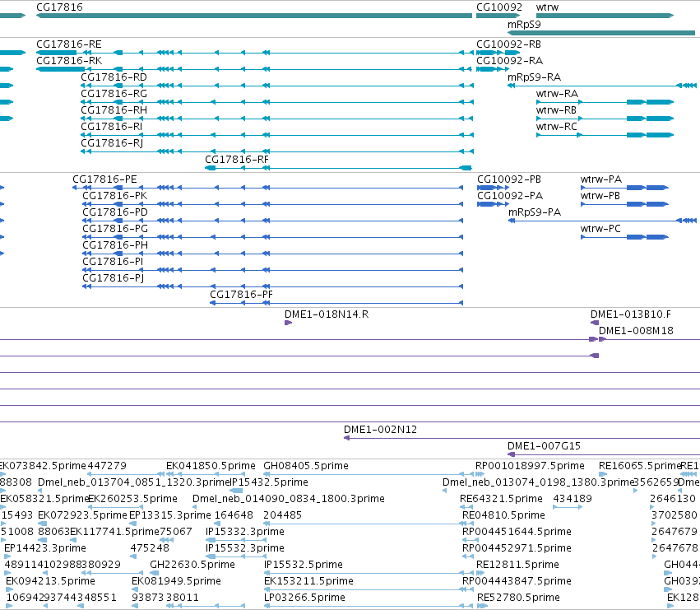The image size is (700, 610).
Task: Click the DME1-013B10.F purple arrow glyph
Action: [x=594, y=323]
